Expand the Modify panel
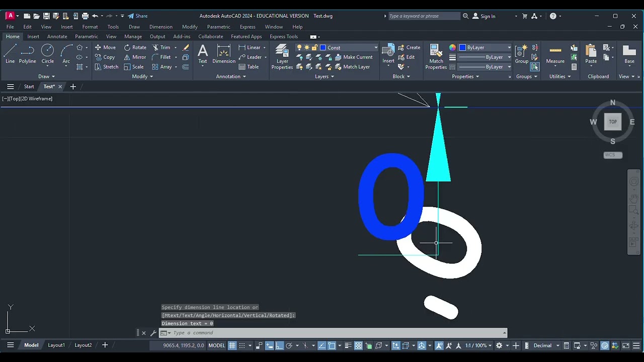This screenshot has height=362, width=644. pos(142,76)
